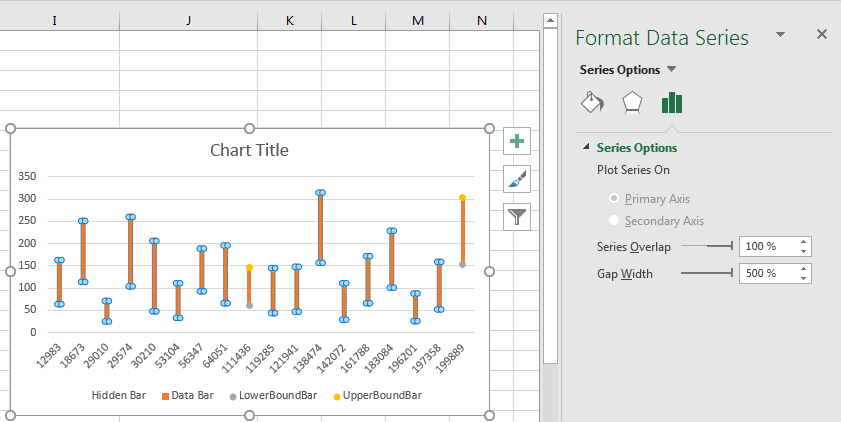
Task: Click the yellow upper bound marker above 199889
Action: [x=462, y=198]
